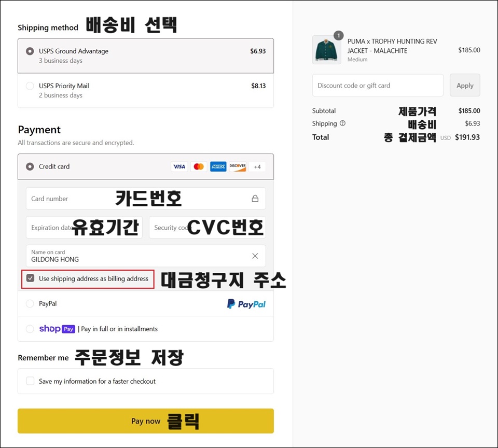
Task: Click the Medium size label
Action: click(x=357, y=60)
